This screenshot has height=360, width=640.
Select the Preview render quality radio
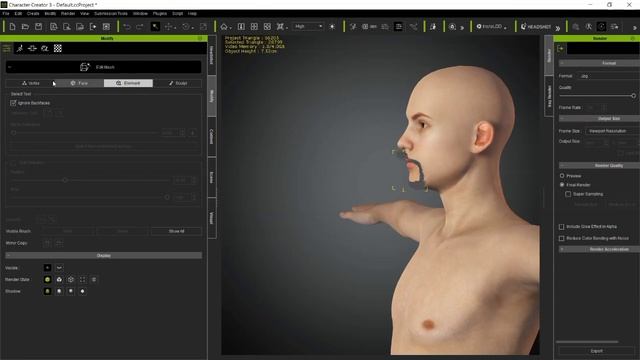point(562,176)
